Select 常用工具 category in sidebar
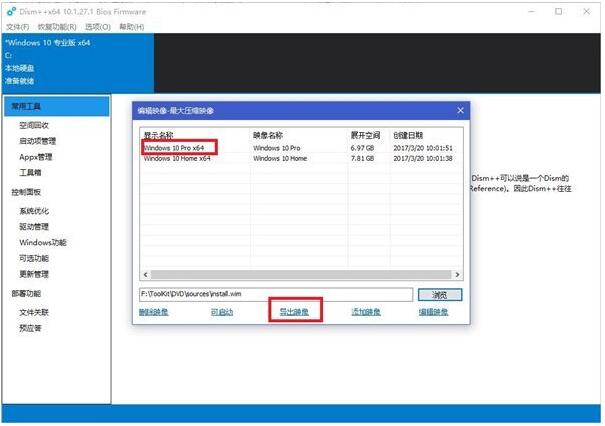The width and height of the screenshot is (605, 426). 57,106
